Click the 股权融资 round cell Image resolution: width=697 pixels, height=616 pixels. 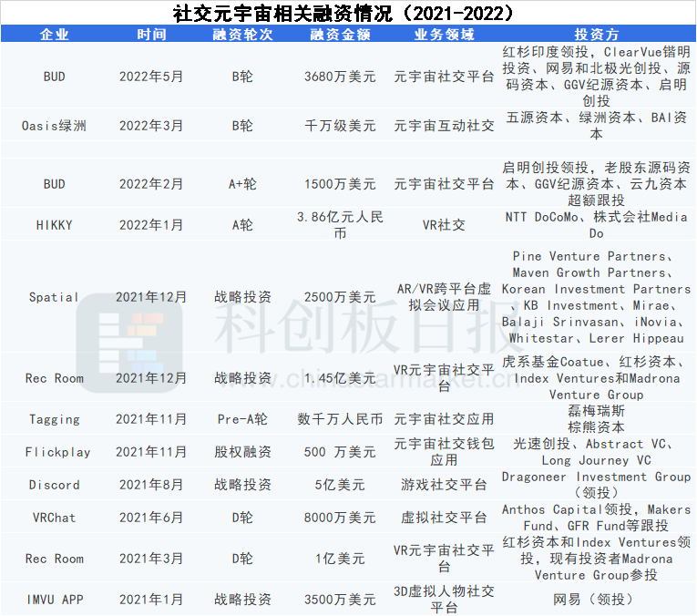tap(242, 453)
